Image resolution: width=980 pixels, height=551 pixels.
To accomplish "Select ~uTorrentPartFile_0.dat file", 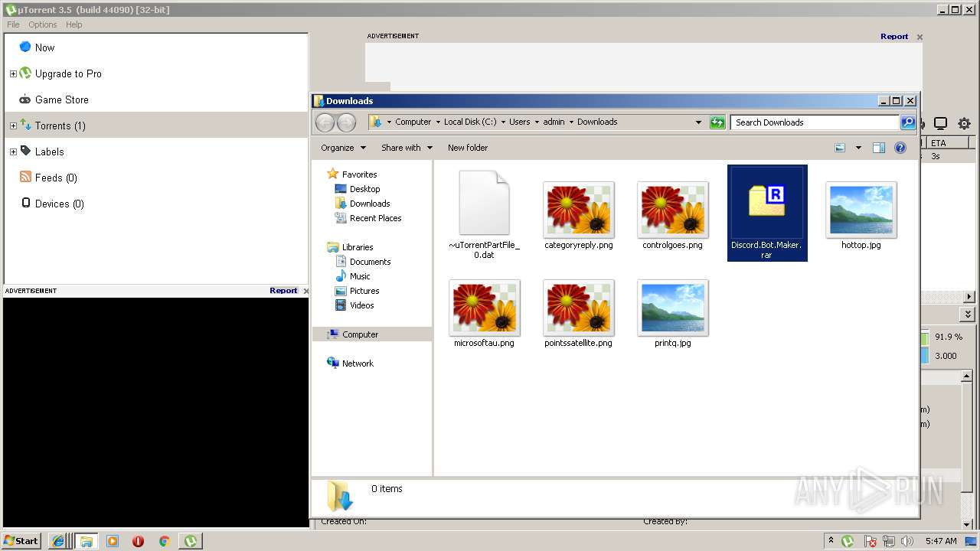I will click(484, 214).
